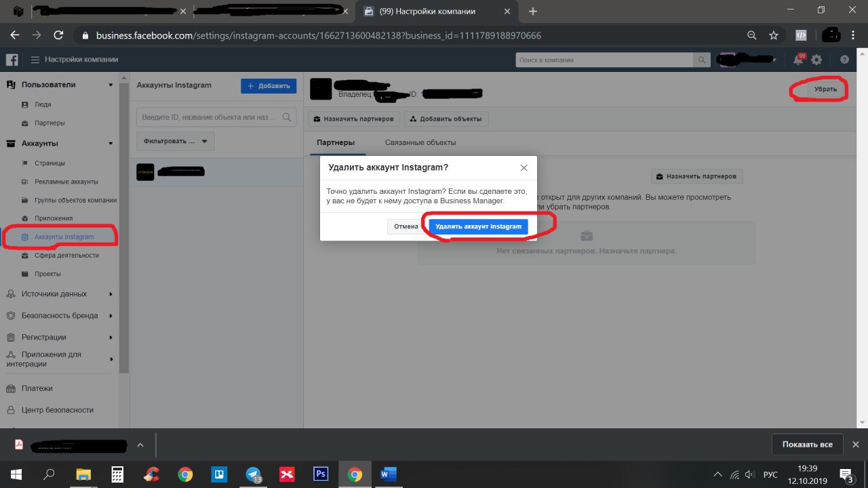Open Chrome three-dot menu
This screenshot has height=488, width=868.
tap(854, 35)
